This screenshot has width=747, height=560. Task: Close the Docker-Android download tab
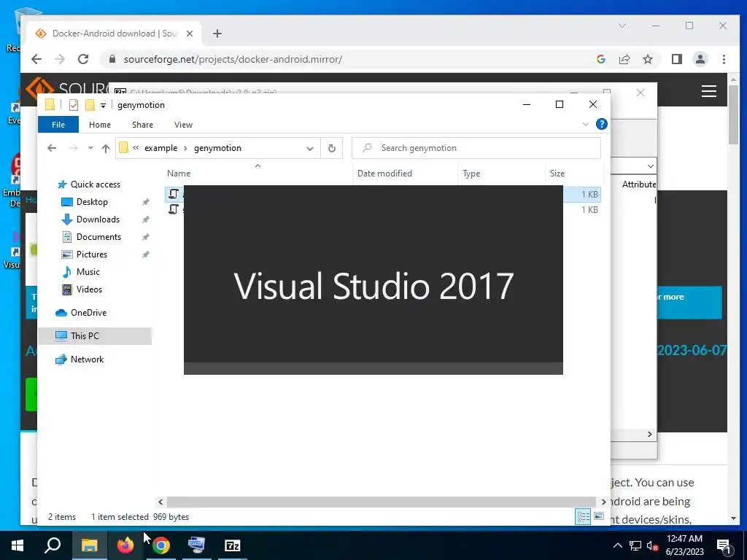pos(190,34)
